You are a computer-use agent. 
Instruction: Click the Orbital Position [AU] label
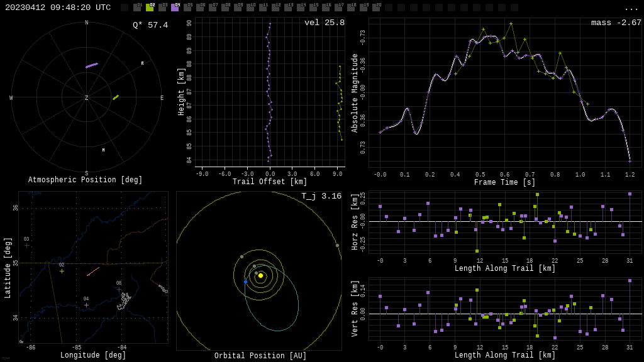tap(260, 356)
